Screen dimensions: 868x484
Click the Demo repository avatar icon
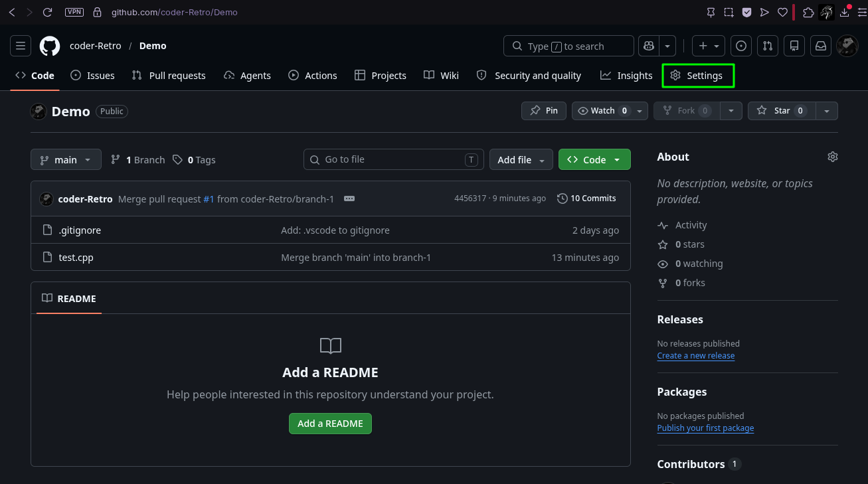click(x=39, y=112)
